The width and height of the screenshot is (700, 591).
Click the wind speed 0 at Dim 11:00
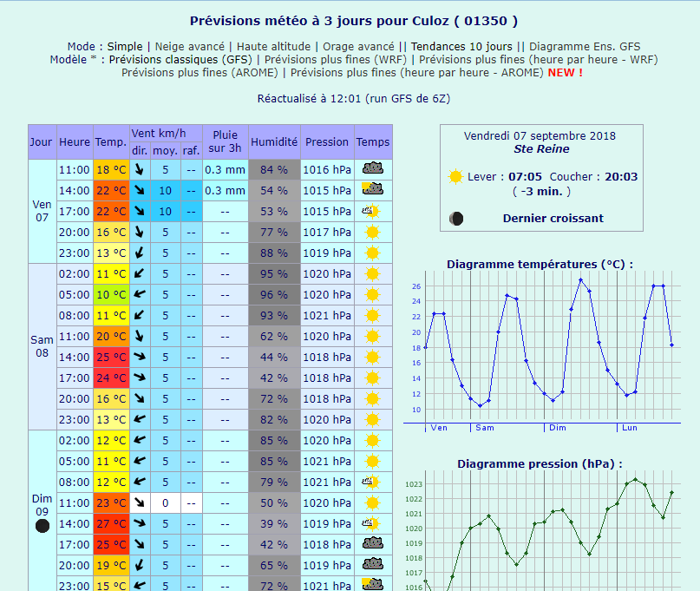pos(165,503)
